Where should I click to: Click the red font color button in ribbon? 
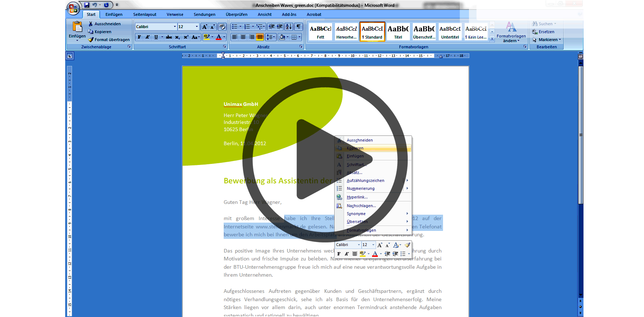pos(219,37)
